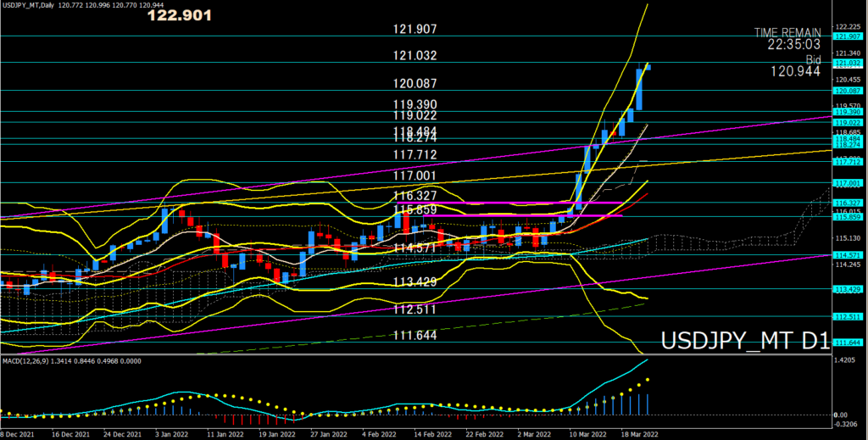Select the 3 Jan 2022 date label
This screenshot has height=440, width=868.
(x=173, y=434)
